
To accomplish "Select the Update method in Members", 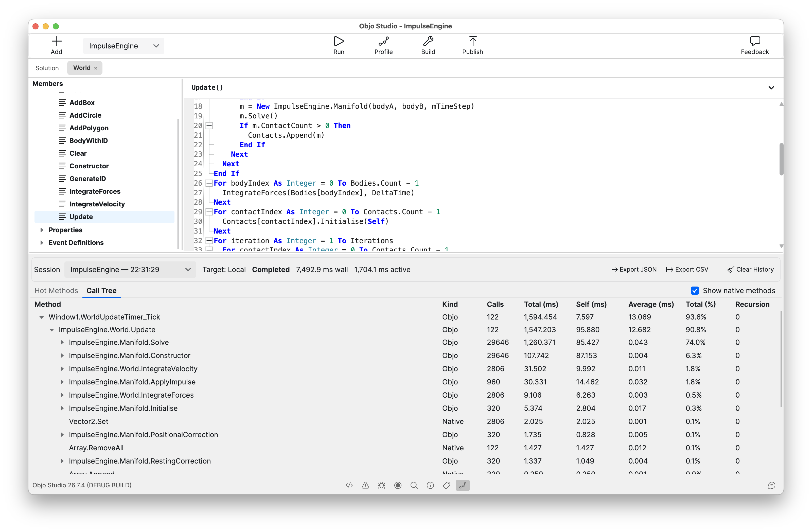I will point(104,217).
